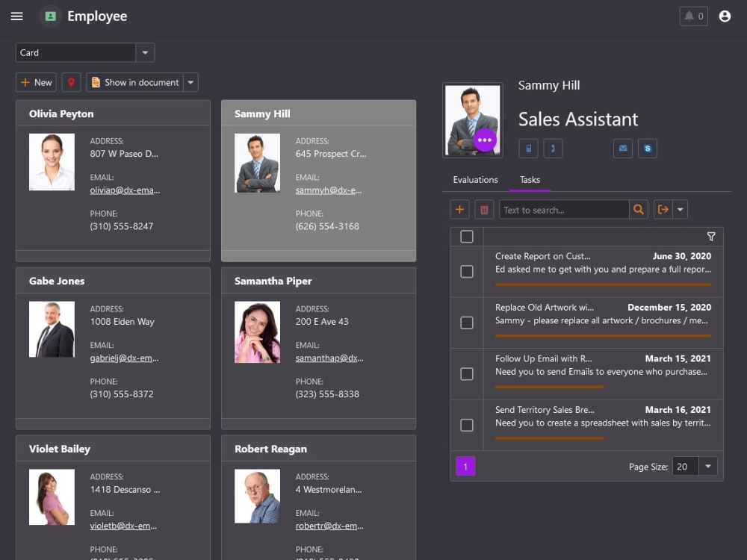Click Olivia Peyton's photo thumbnail
The height and width of the screenshot is (560, 747).
tap(52, 162)
